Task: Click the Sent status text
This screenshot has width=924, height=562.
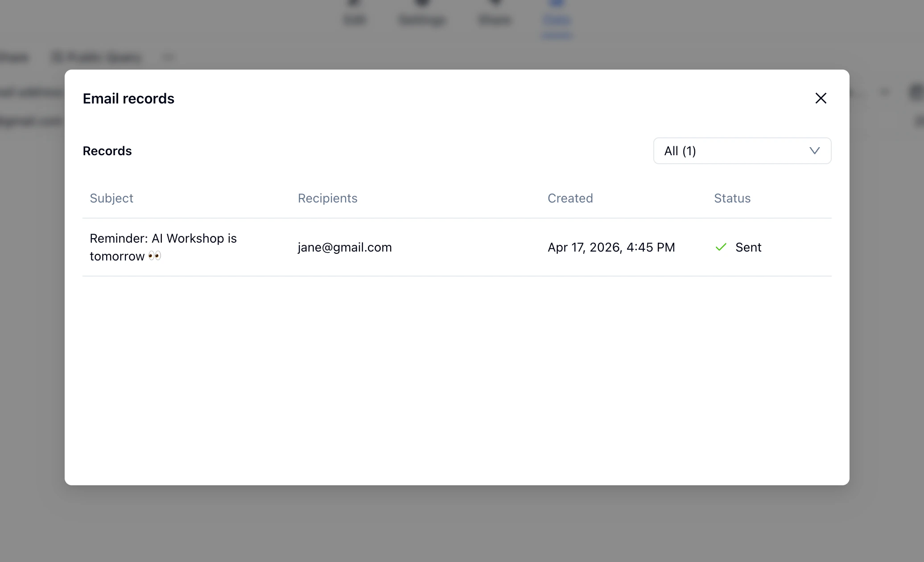Action: (748, 247)
